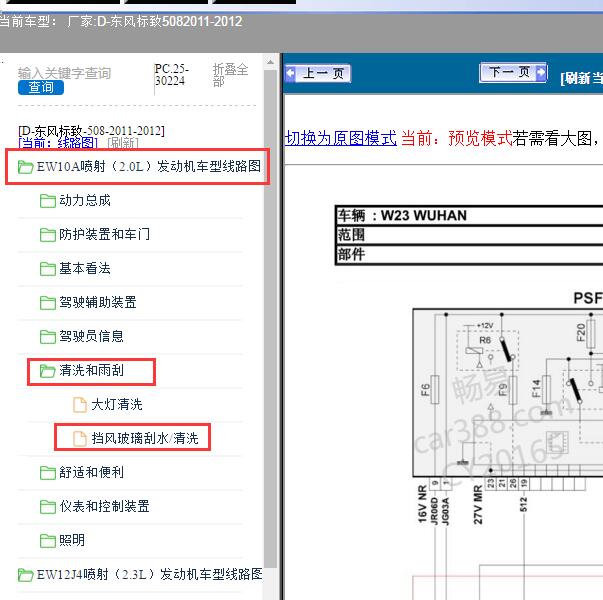Viewport: 603px width, 600px height.
Task: Click the folder icon next to 照明
Action: pyautogui.click(x=48, y=541)
